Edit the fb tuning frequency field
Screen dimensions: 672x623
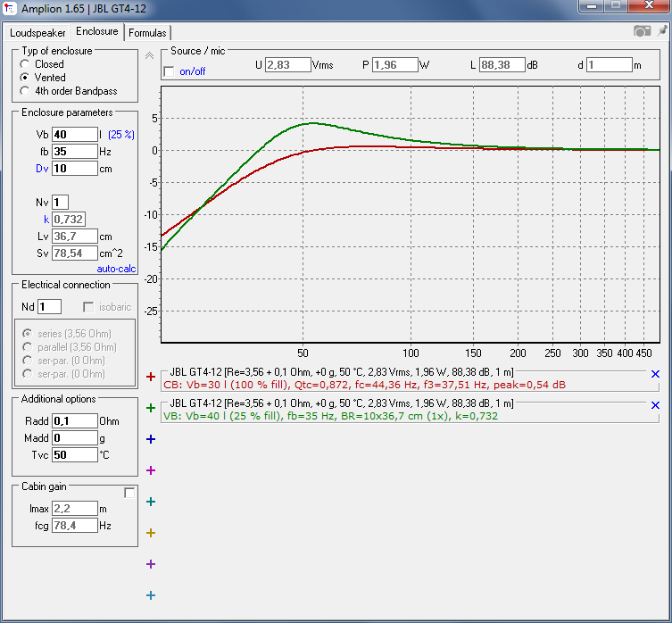pos(75,152)
